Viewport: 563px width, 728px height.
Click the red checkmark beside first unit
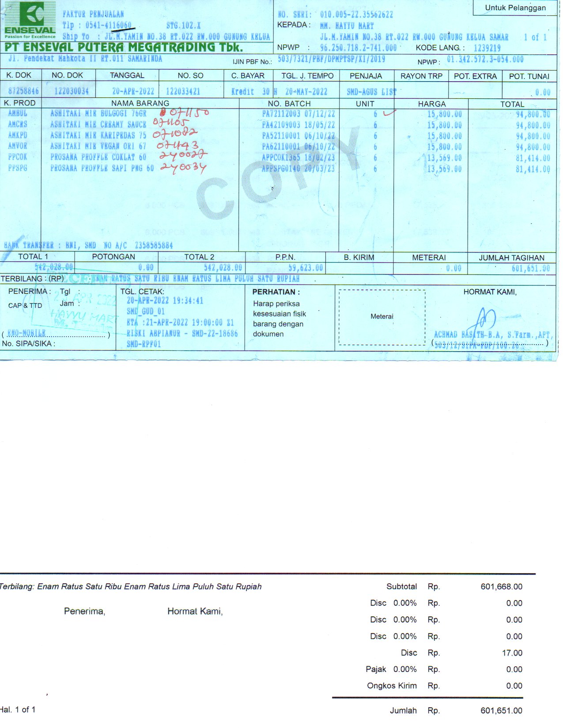pyautogui.click(x=389, y=113)
